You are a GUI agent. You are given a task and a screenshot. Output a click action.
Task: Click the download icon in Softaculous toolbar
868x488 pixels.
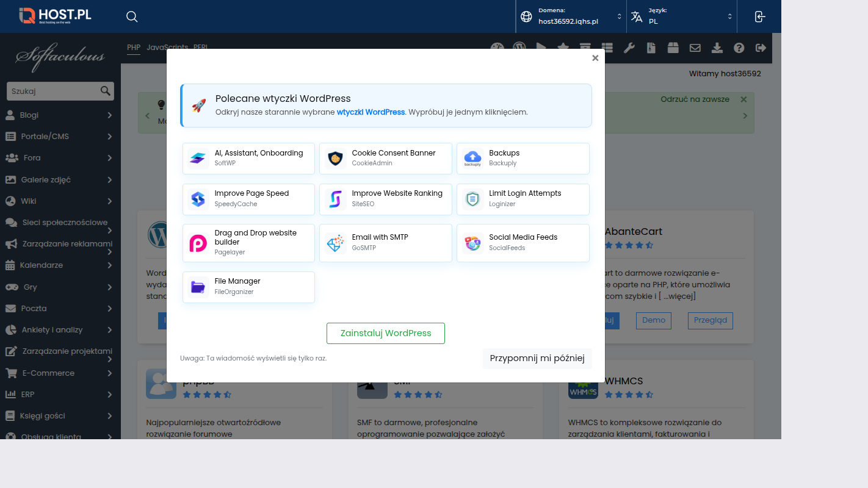pos(717,48)
